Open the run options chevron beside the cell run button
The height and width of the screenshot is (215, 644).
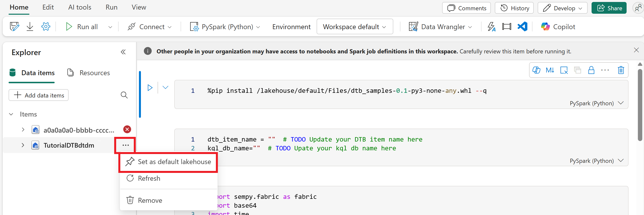coord(165,87)
